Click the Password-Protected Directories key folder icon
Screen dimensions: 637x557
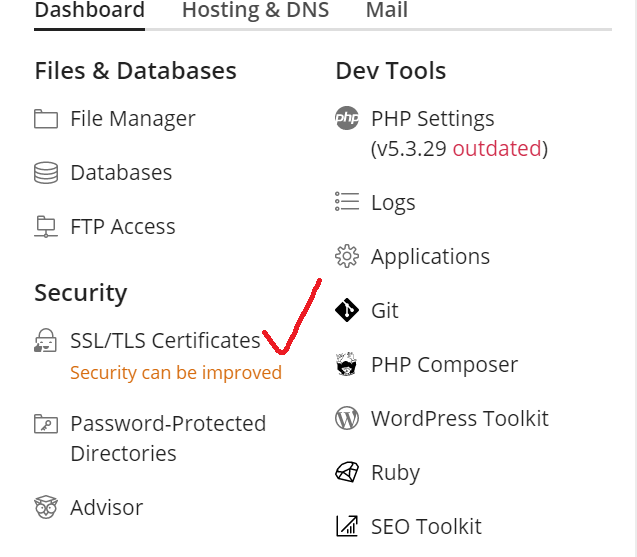[x=46, y=424]
